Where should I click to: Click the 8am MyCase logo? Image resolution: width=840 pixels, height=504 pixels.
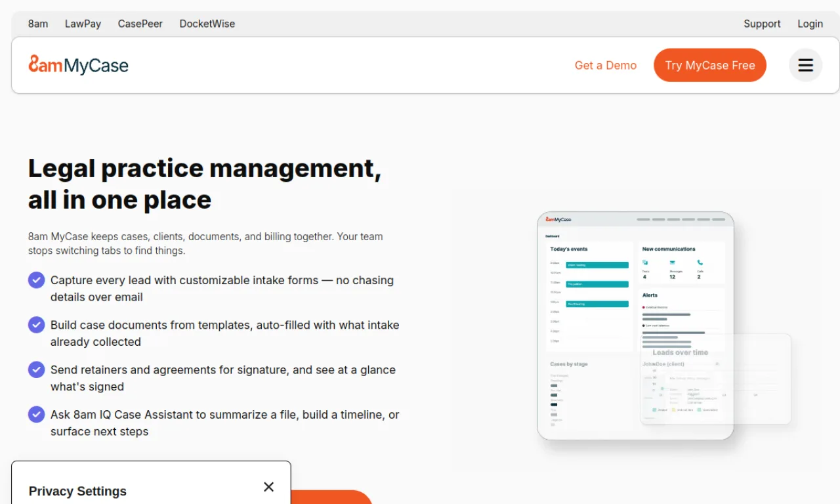coord(79,65)
